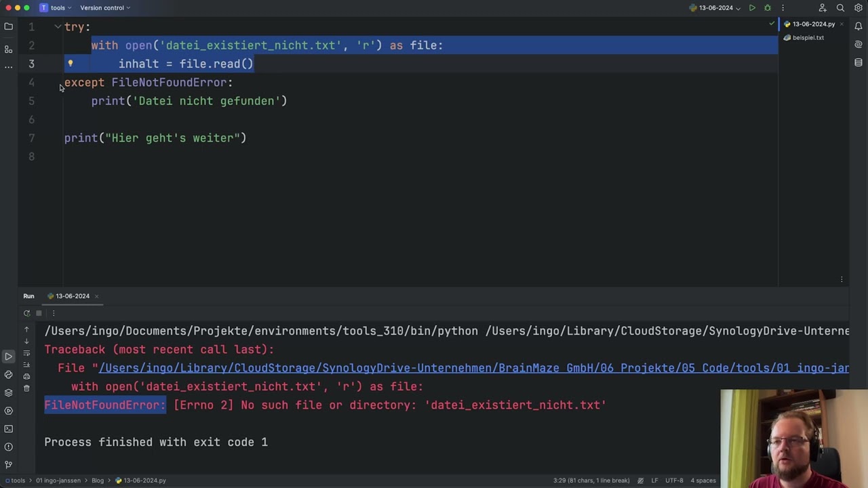Click the cursor position 3:29 in status bar
868x488 pixels.
pyautogui.click(x=591, y=481)
